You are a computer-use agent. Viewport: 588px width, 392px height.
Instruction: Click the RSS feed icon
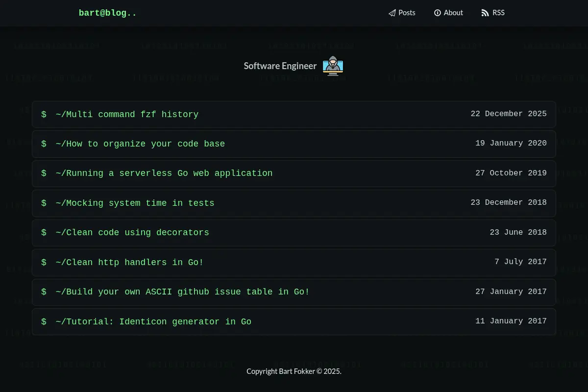[485, 13]
